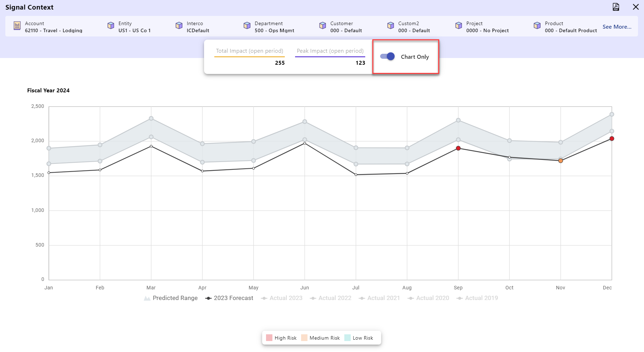644x352 pixels.
Task: Select the Jul forecast data point
Action: (356, 175)
